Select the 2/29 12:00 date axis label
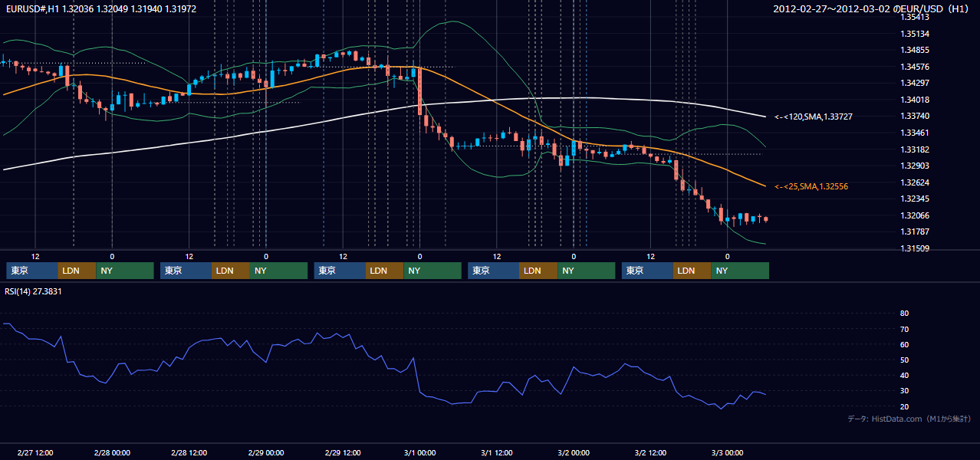The height and width of the screenshot is (460, 980). click(x=343, y=452)
